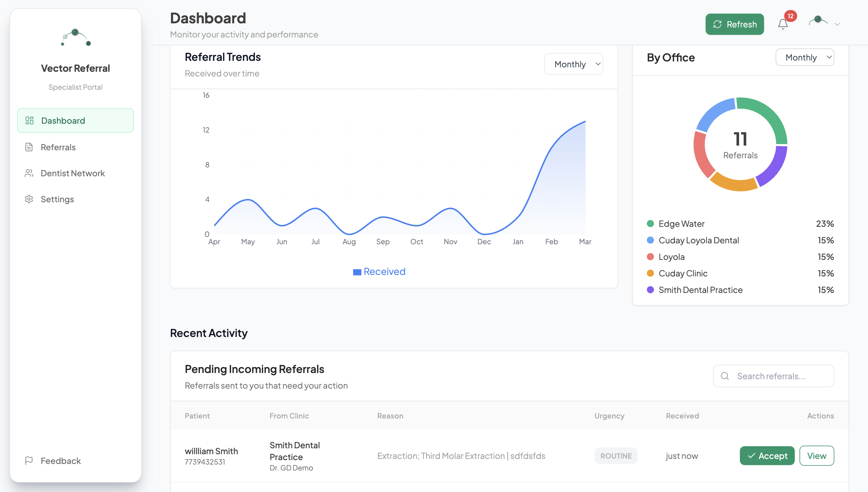Viewport: 868px width, 492px height.
Task: Click the Vector Referral logo
Action: click(75, 38)
